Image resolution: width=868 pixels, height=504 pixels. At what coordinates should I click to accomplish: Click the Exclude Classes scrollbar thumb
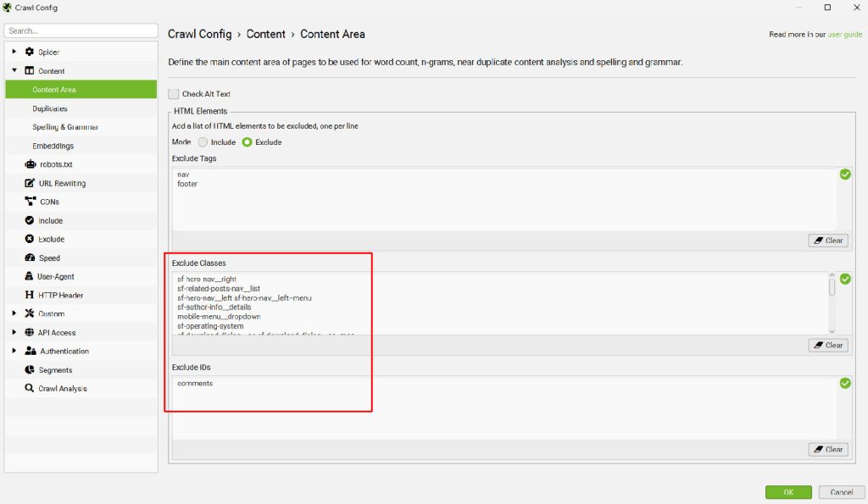coord(832,288)
